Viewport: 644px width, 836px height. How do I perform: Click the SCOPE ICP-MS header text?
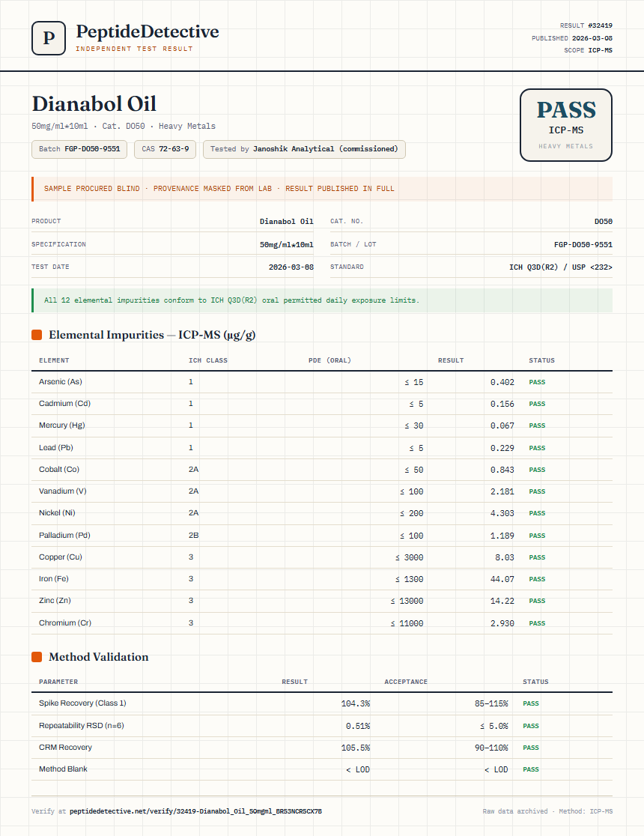[x=588, y=50]
